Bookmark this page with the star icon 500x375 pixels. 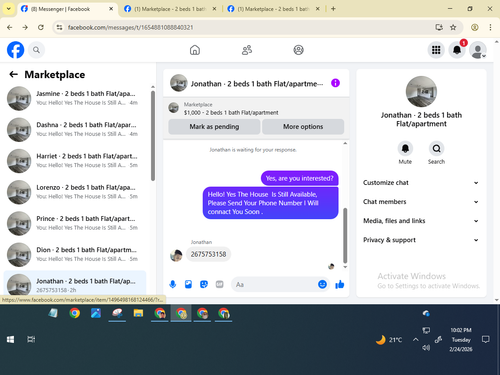[x=453, y=27]
